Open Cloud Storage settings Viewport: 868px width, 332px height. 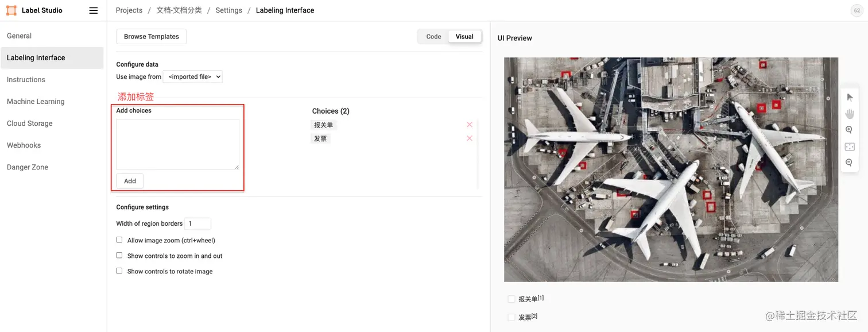click(x=29, y=123)
